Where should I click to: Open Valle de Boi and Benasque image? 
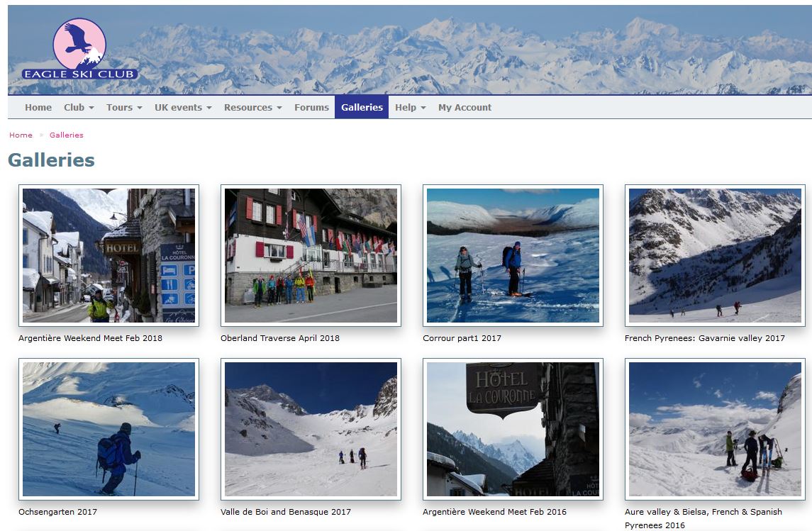[311, 429]
